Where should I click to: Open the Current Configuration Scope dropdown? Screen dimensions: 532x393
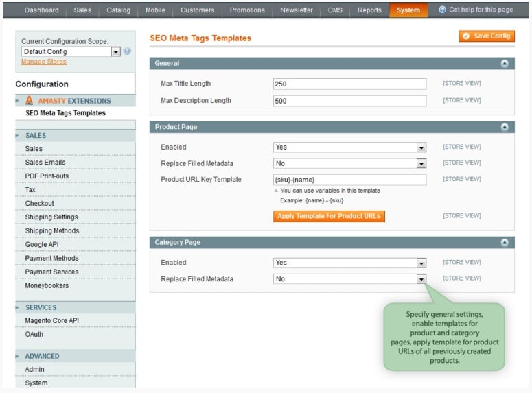71,51
